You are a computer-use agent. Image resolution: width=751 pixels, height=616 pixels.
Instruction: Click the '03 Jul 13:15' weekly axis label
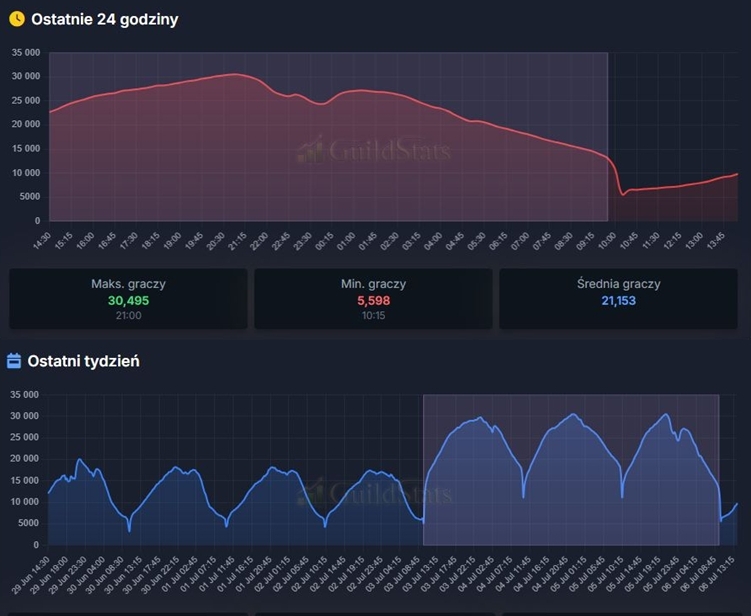coord(425,574)
